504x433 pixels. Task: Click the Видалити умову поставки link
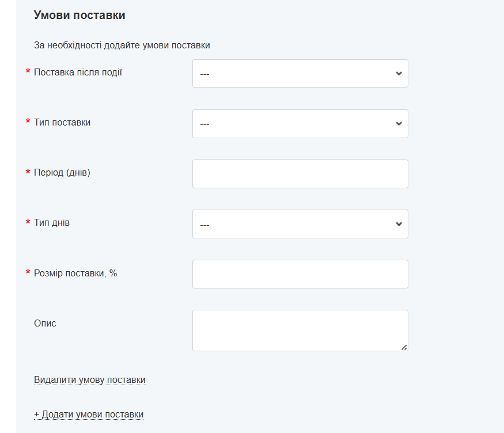(89, 380)
